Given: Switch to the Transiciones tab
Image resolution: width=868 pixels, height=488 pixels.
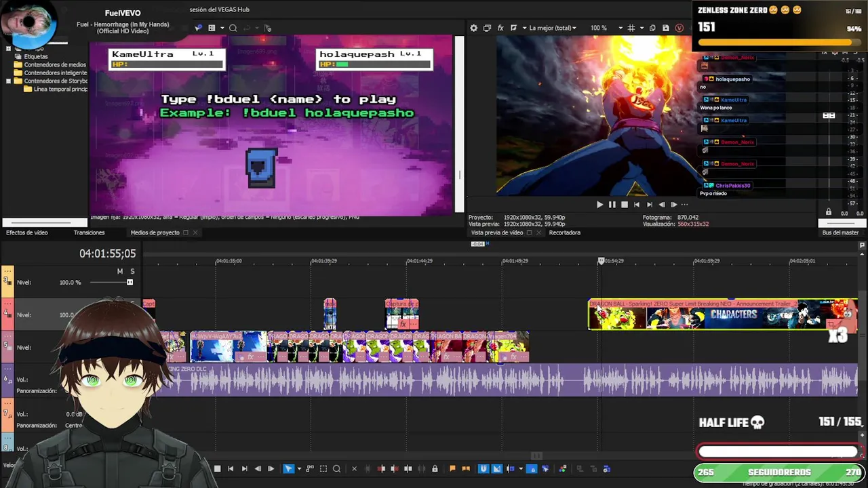Looking at the screenshot, I should [x=89, y=232].
